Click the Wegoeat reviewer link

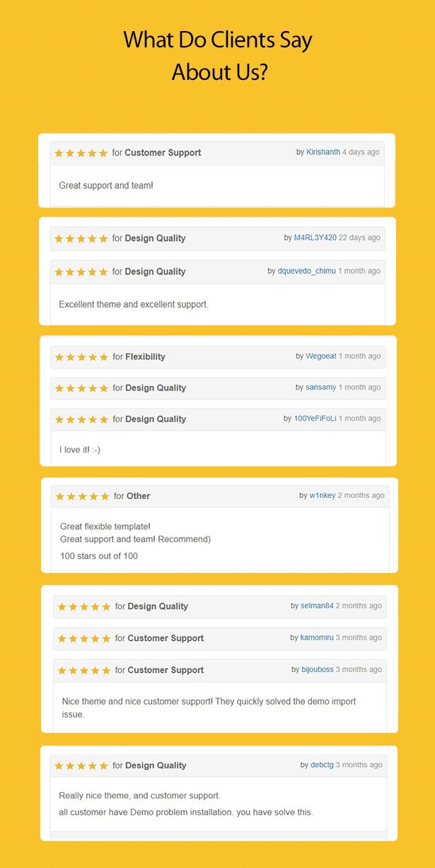tap(321, 357)
